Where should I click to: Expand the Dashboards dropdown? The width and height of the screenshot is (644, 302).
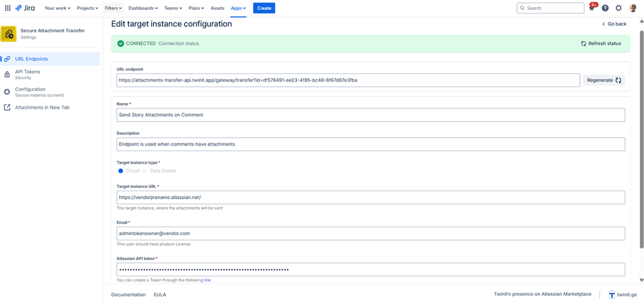click(x=143, y=8)
